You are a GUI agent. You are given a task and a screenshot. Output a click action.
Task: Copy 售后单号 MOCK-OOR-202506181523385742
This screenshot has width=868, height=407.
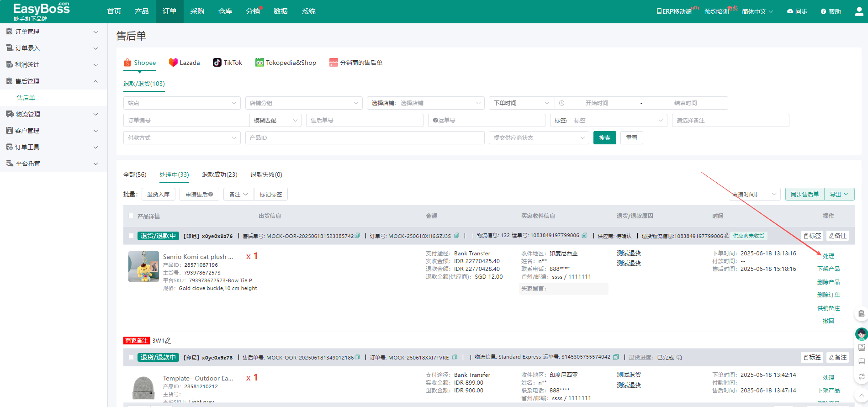[357, 236]
